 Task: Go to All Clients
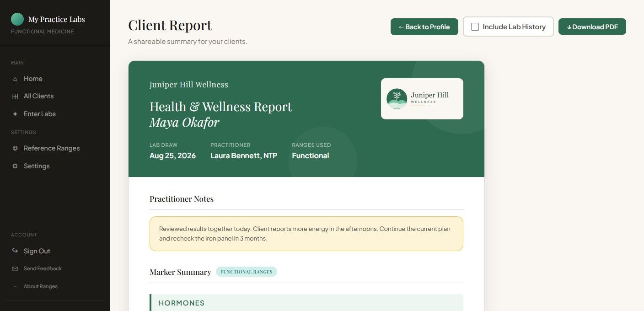coord(55,96)
